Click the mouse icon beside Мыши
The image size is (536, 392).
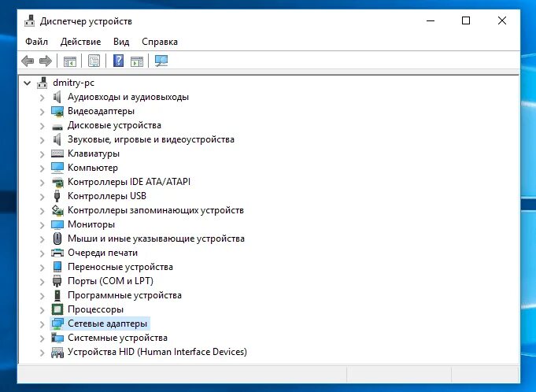(57, 239)
